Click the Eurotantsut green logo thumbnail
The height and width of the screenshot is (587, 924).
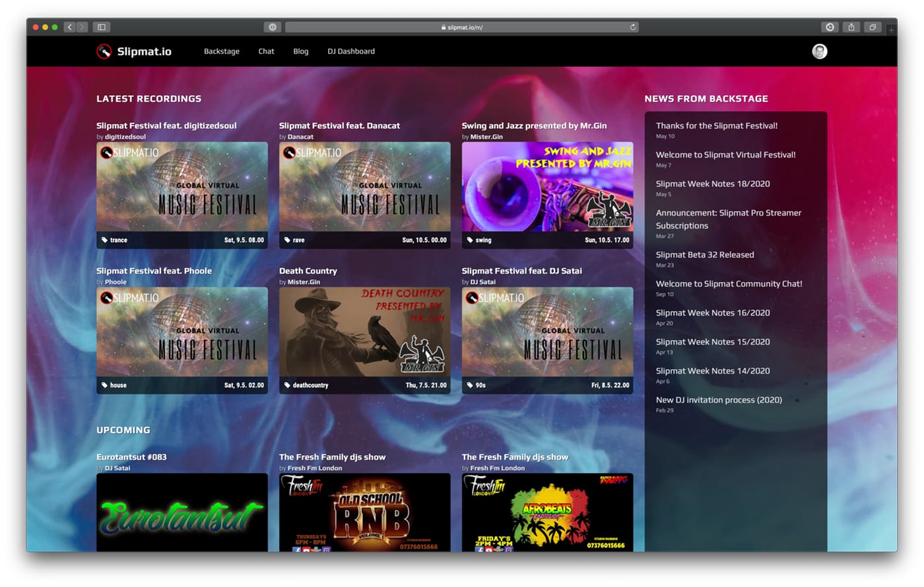click(182, 512)
